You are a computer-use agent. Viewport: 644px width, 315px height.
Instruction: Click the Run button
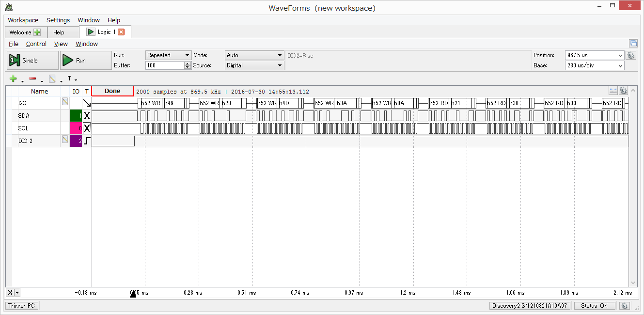[x=86, y=61]
